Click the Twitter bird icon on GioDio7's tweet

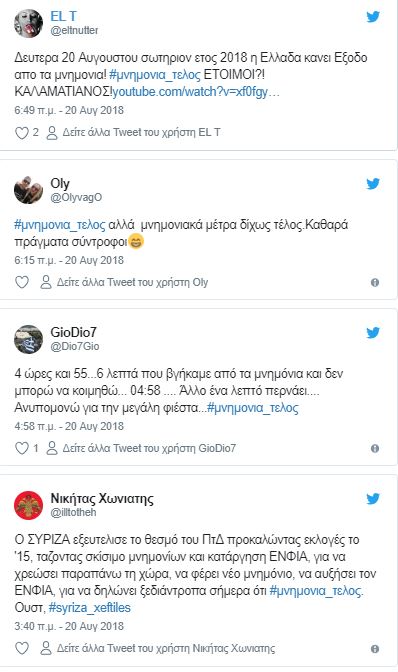click(373, 333)
